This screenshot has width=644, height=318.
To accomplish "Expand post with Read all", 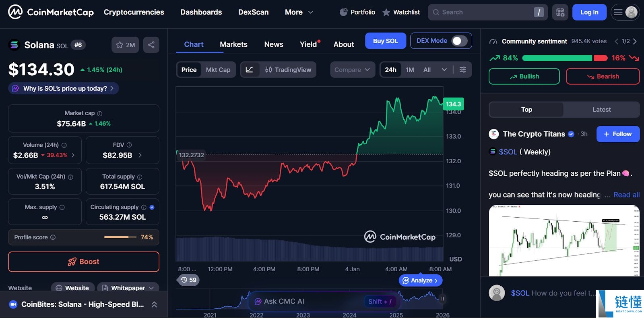I will (626, 195).
